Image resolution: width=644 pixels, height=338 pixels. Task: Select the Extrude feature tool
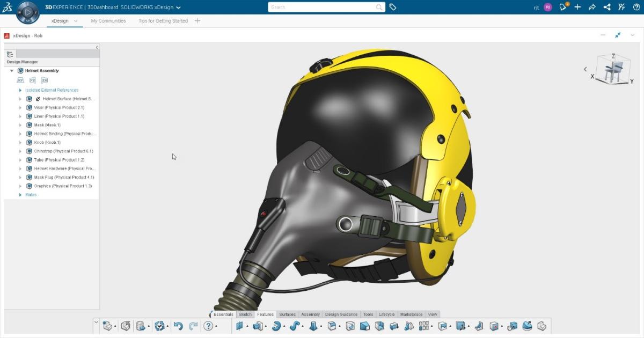click(258, 326)
